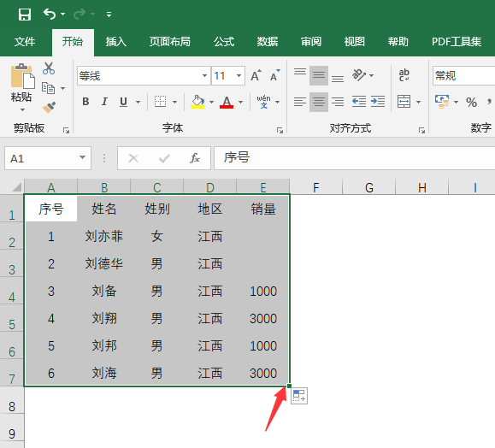This screenshot has height=448, width=495.
Task: Toggle Underline formatting
Action: (x=123, y=102)
